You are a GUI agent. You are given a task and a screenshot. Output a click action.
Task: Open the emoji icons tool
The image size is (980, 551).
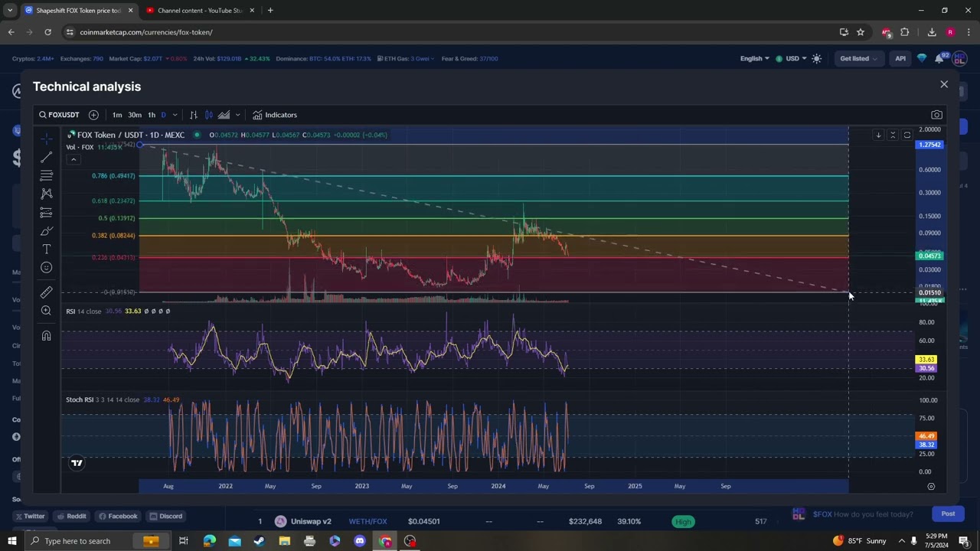[x=46, y=267]
